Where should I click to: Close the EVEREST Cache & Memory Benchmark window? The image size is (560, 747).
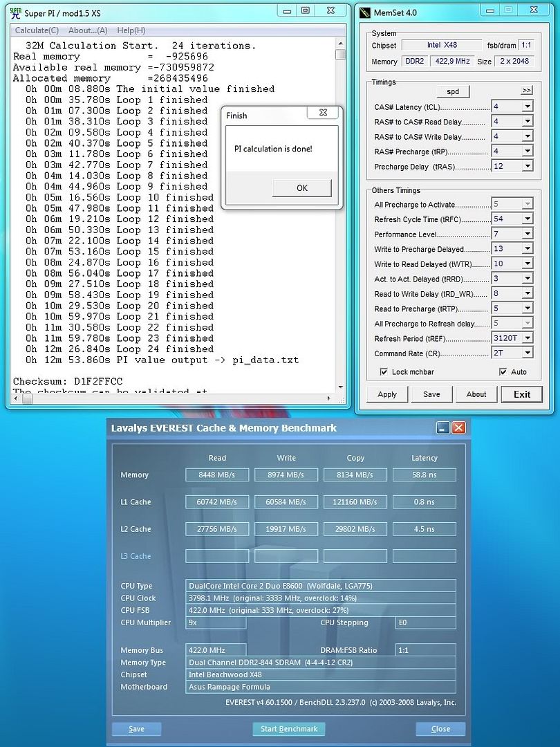click(x=458, y=428)
